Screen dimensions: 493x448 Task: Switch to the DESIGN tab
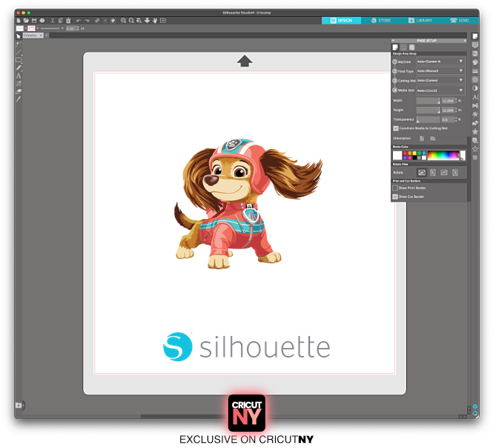(341, 21)
